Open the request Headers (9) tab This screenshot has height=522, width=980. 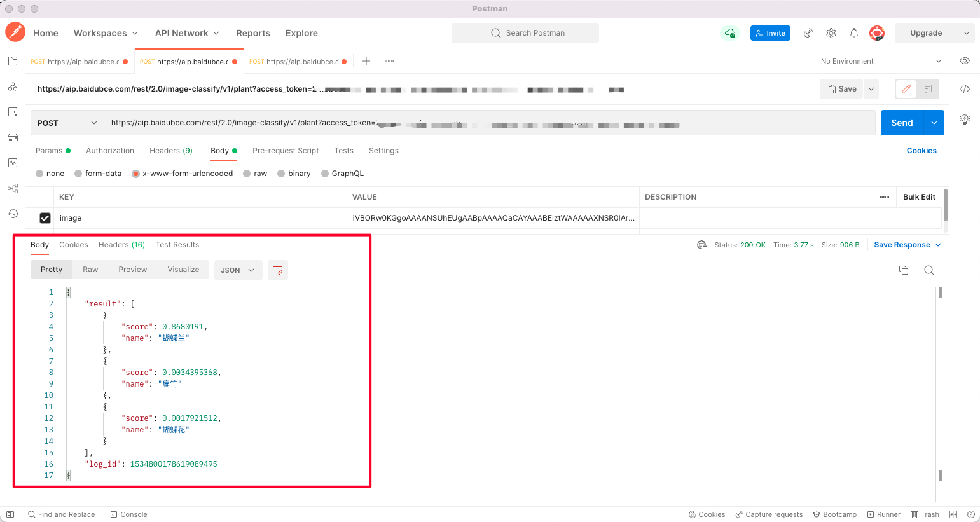pos(171,151)
